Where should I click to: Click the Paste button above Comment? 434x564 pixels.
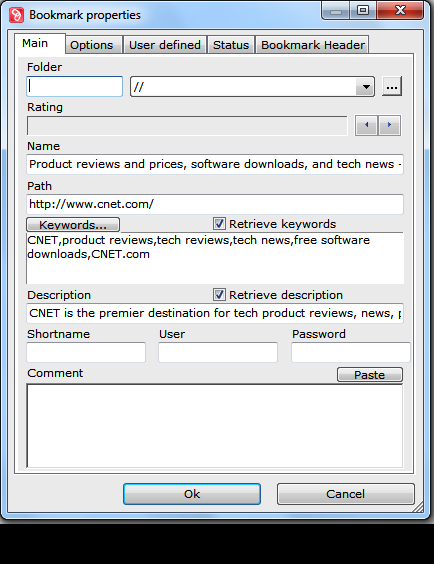click(370, 375)
